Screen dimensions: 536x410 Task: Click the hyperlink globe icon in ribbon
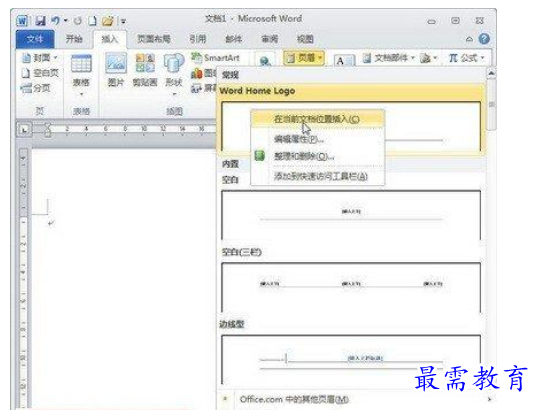pyautogui.click(x=265, y=61)
